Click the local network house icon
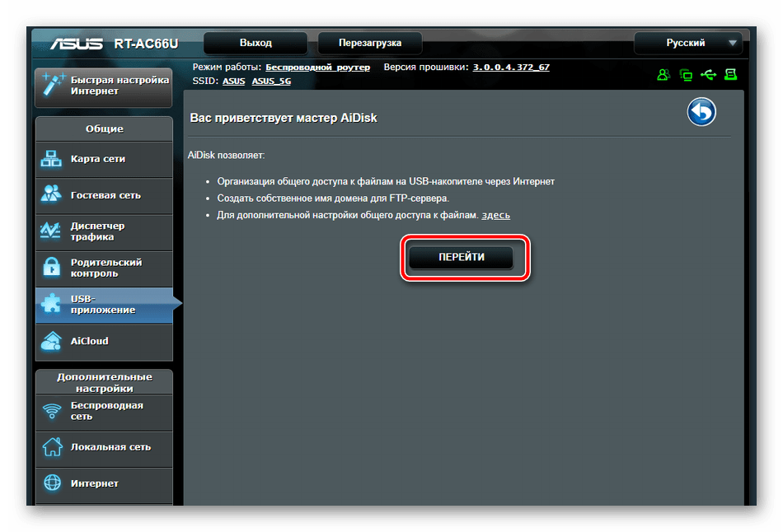783x532 pixels. click(52, 446)
